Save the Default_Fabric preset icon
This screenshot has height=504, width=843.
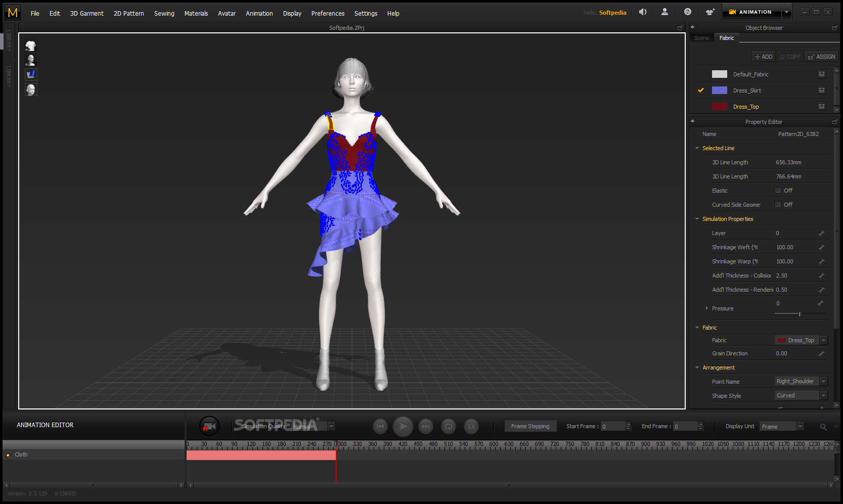[822, 74]
